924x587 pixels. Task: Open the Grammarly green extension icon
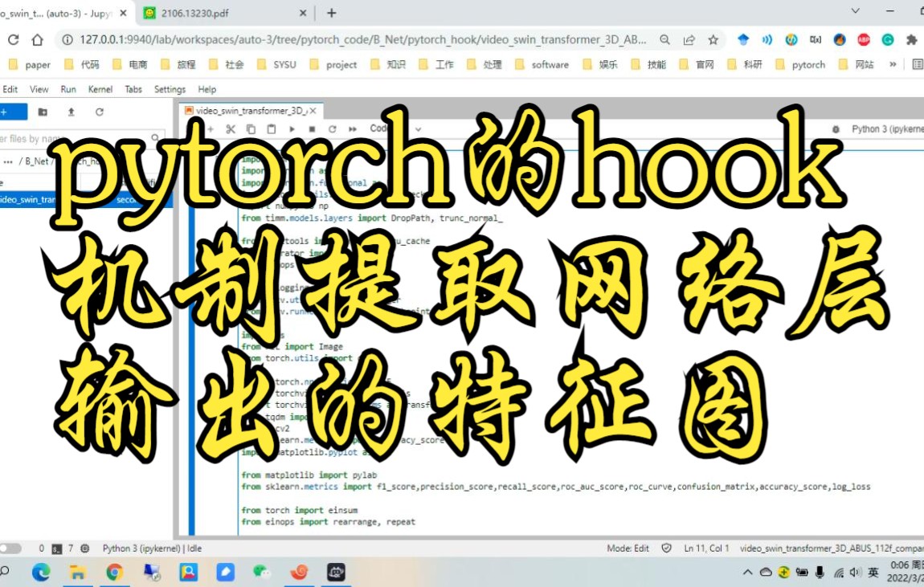(888, 39)
